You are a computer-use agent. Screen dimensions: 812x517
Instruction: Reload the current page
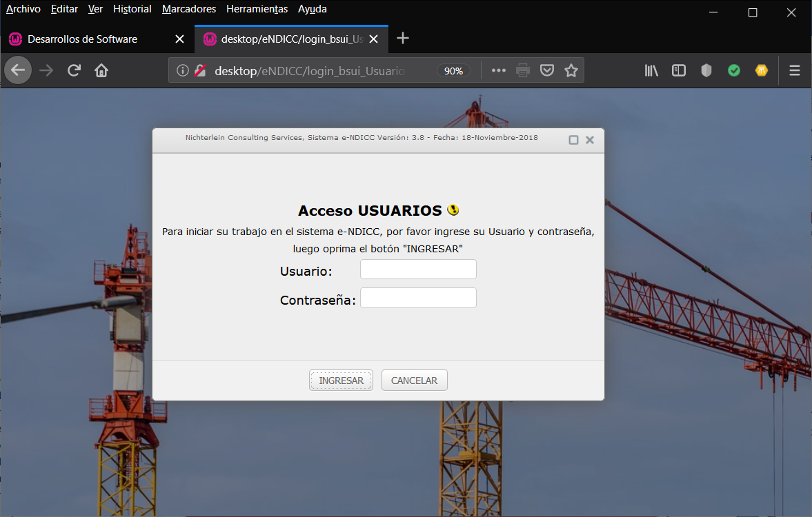coord(74,70)
